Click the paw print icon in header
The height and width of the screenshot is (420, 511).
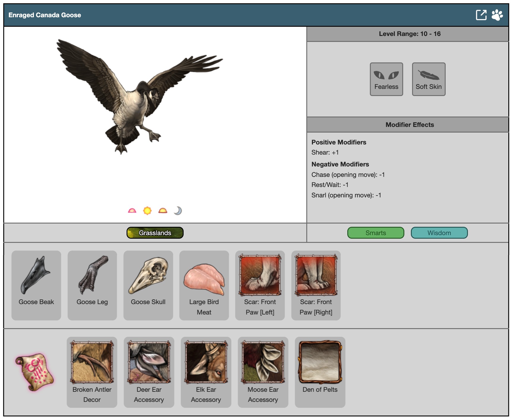coord(497,15)
